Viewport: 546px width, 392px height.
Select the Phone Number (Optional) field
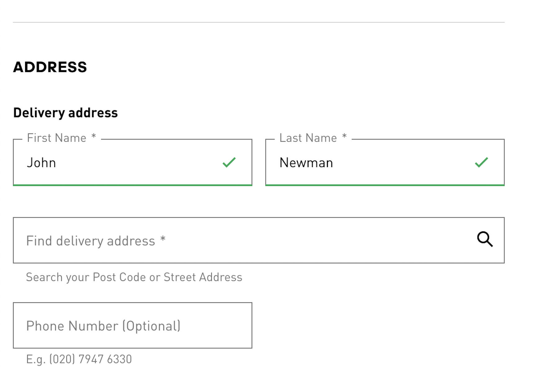coord(132,325)
